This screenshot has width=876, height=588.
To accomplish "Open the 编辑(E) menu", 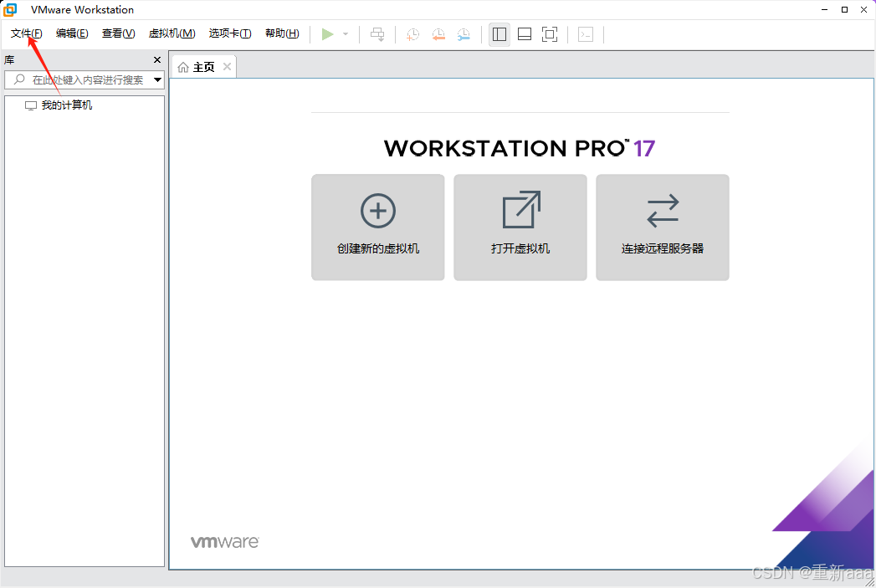I will click(x=72, y=33).
